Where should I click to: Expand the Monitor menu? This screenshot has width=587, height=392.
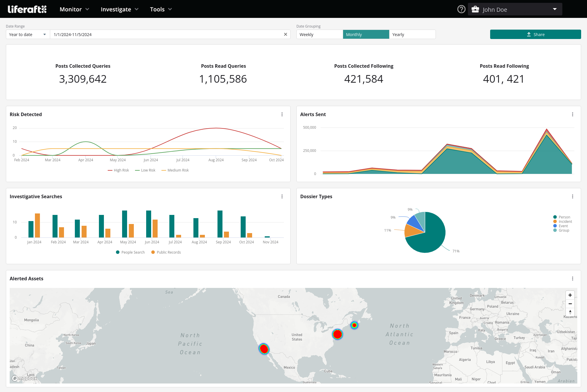tap(74, 9)
